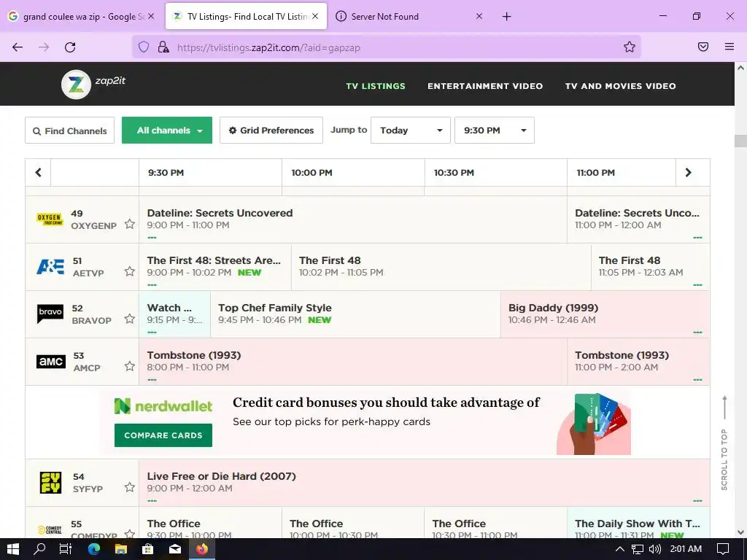
Task: Expand the All channels dropdown
Action: coord(167,130)
